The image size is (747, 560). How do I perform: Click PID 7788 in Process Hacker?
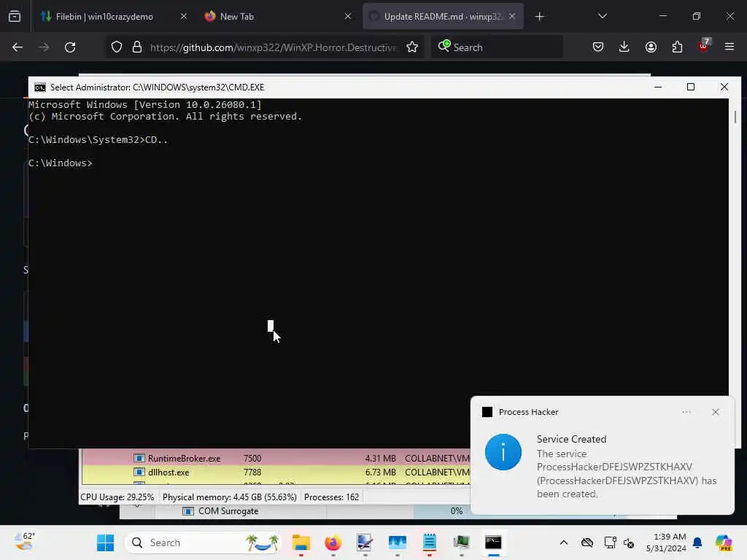[x=252, y=472]
